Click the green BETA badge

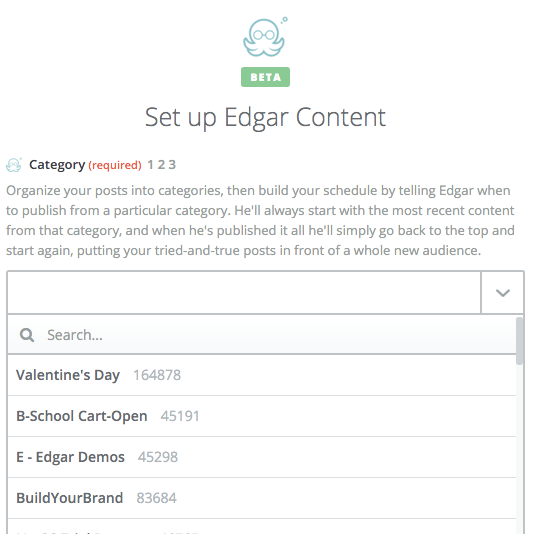point(265,77)
